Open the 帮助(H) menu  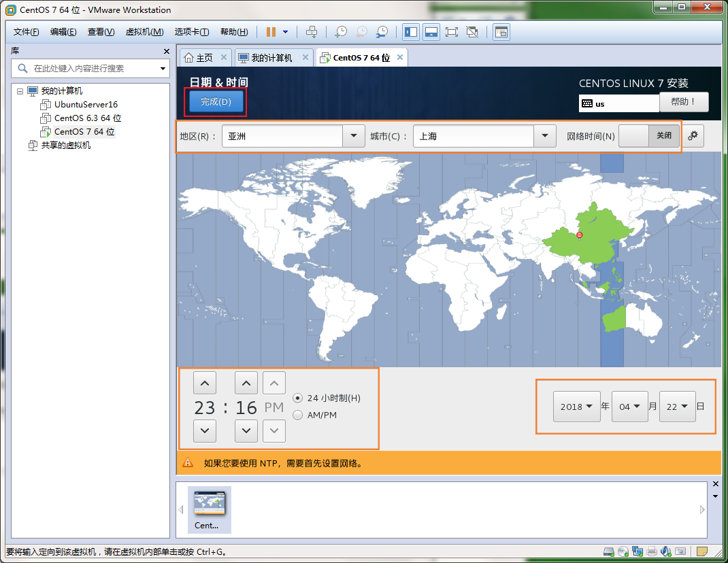(234, 32)
